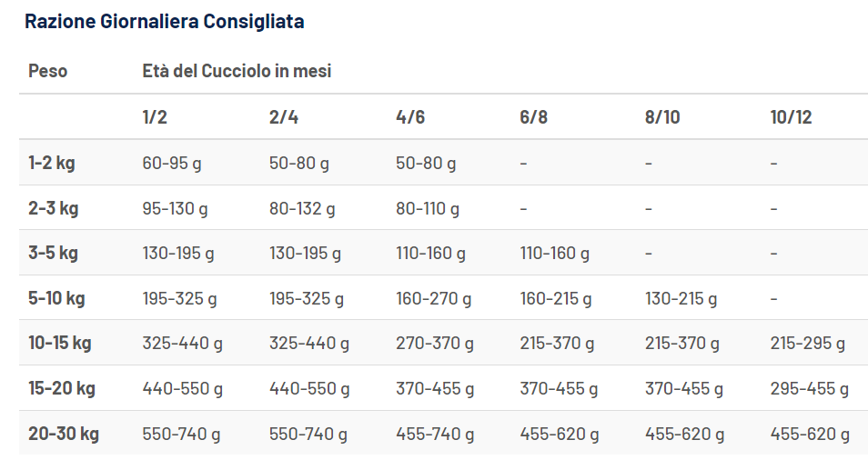Click the "15-20 kg" weight row label
The height and width of the screenshot is (460, 868).
coord(62,388)
